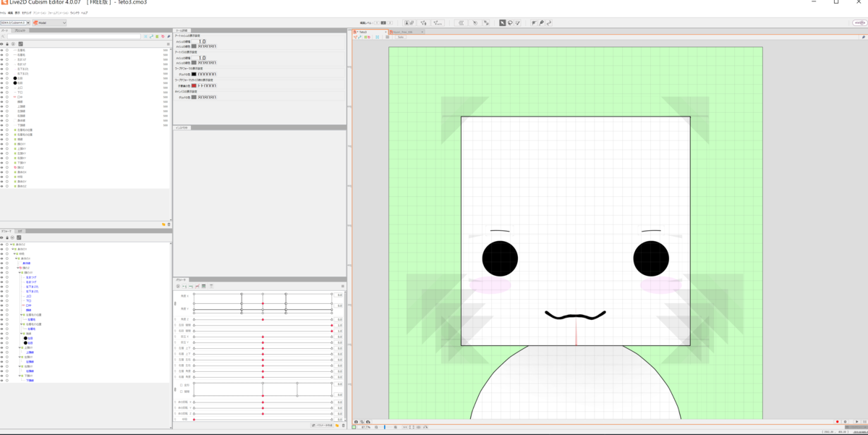Open the モデリング menu
This screenshot has height=435, width=868.
point(26,12)
